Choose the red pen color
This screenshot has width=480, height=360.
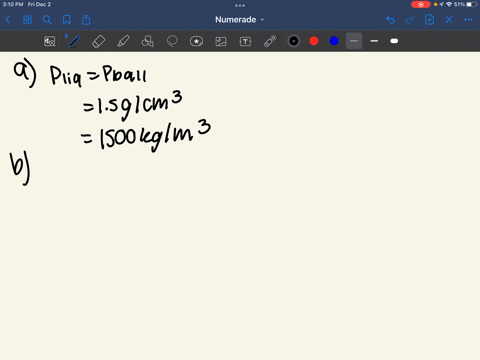pos(314,41)
